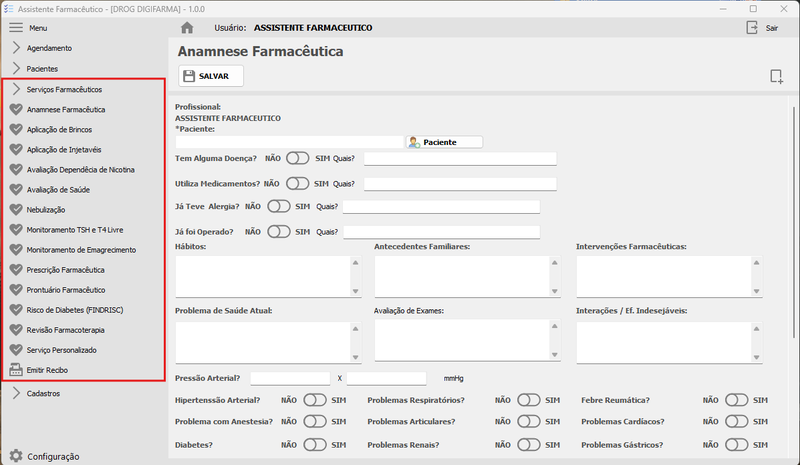The width and height of the screenshot is (800, 465).
Task: Toggle the Febre Reumática switch
Action: 737,400
